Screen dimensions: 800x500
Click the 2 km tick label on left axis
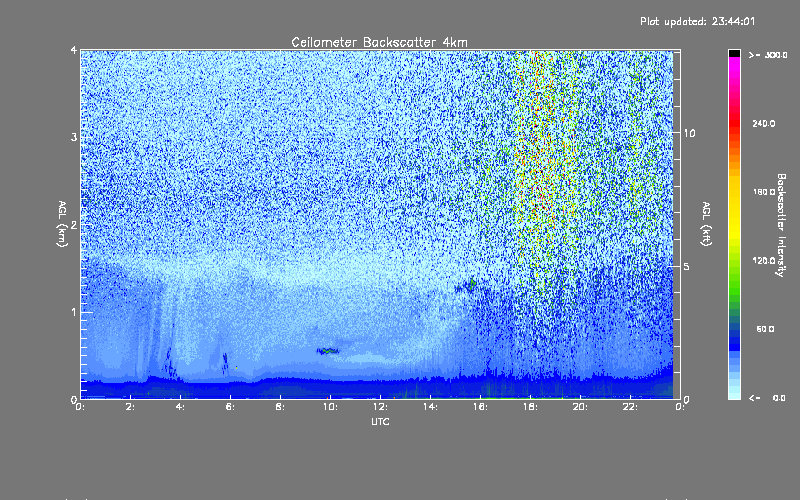[x=73, y=225]
